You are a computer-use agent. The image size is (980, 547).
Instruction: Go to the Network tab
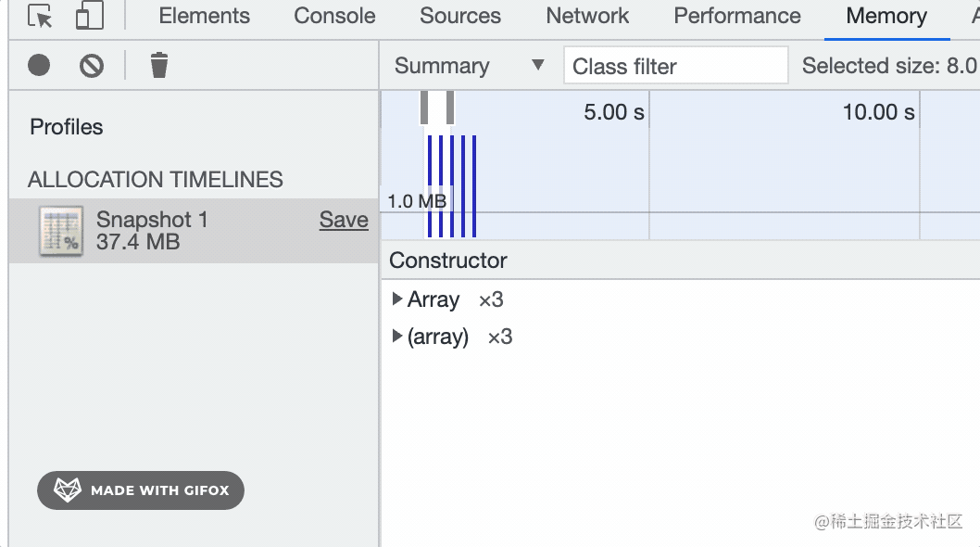(x=587, y=16)
